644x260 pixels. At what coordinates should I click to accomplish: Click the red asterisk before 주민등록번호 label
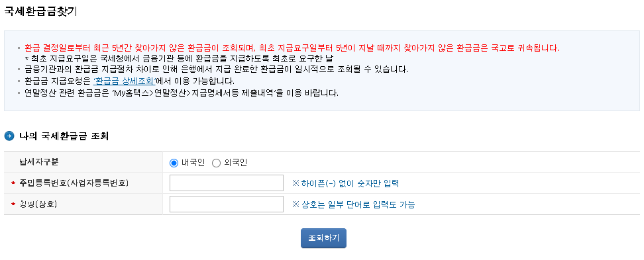(13, 183)
